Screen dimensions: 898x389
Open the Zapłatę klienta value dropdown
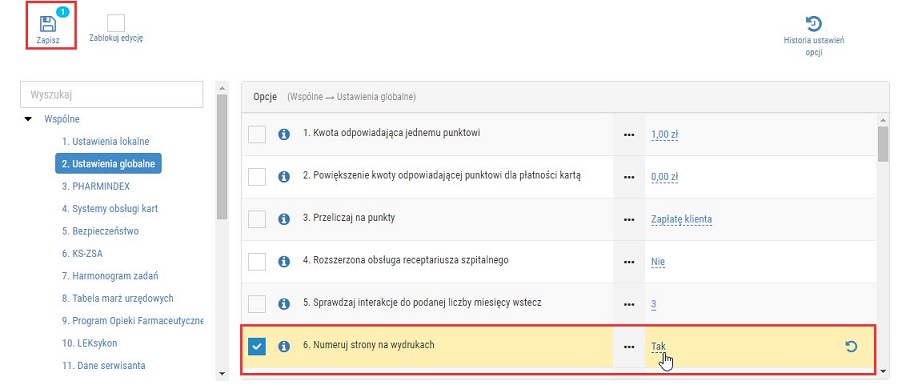click(x=682, y=219)
